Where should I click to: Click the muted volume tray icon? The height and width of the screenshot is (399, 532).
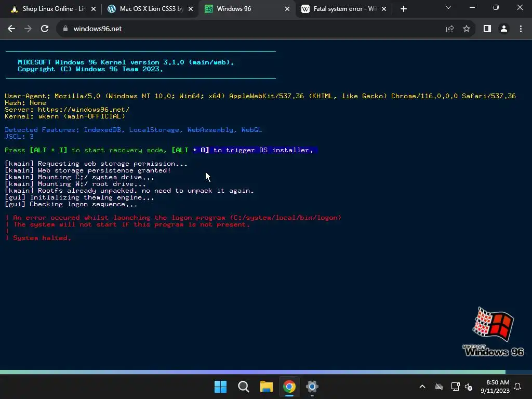click(469, 387)
